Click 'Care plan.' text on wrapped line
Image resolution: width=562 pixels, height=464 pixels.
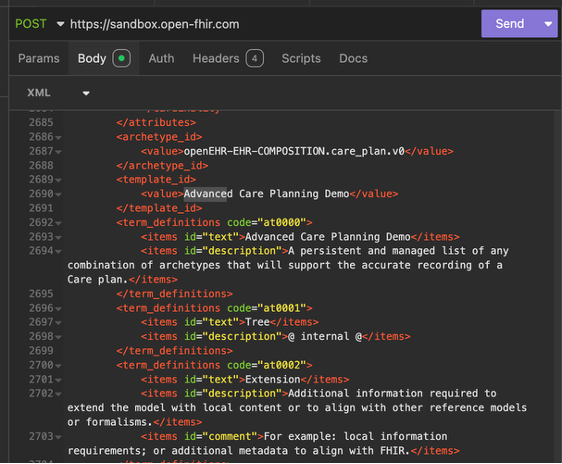click(x=97, y=279)
